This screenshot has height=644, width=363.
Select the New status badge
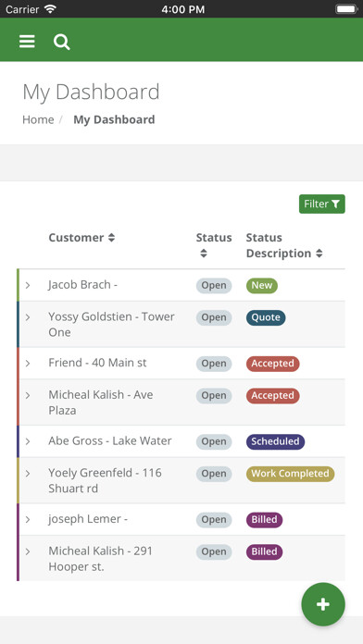[x=262, y=285]
